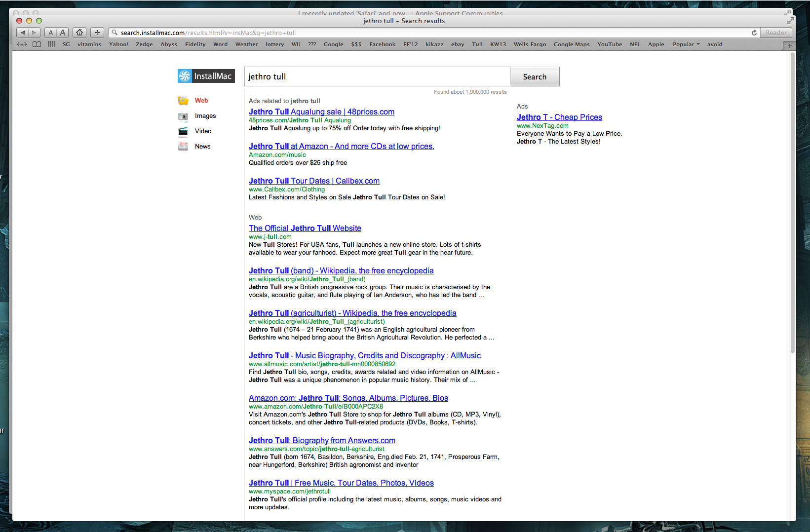Switch to Images search results

205,116
